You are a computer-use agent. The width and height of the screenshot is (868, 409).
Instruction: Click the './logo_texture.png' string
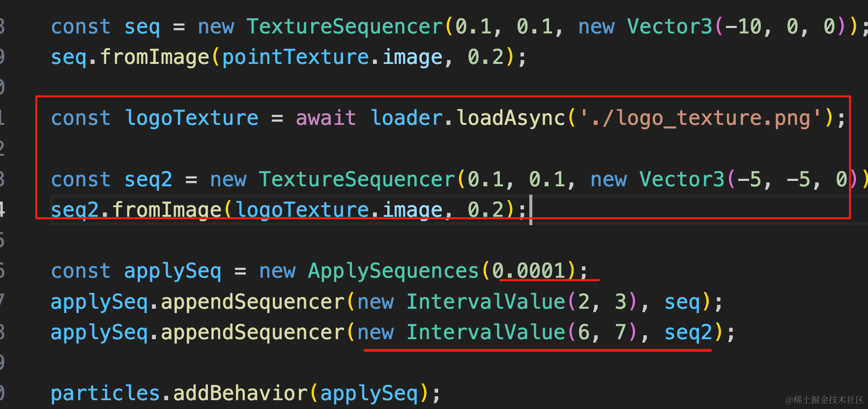(701, 118)
